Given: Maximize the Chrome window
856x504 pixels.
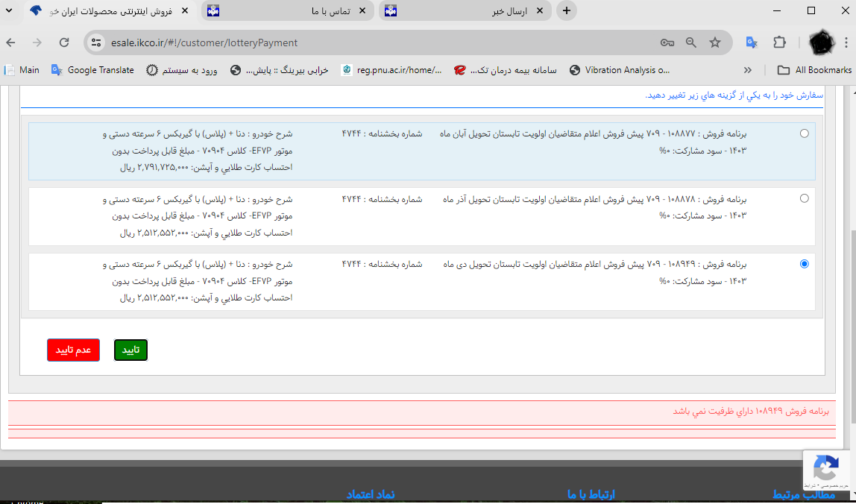Looking at the screenshot, I should coord(811,11).
